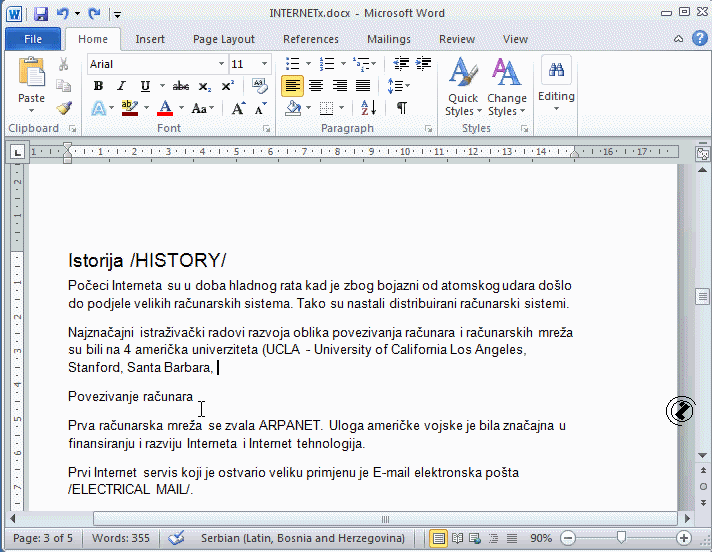Toggle Bold formatting
The width and height of the screenshot is (712, 552).
click(98, 86)
